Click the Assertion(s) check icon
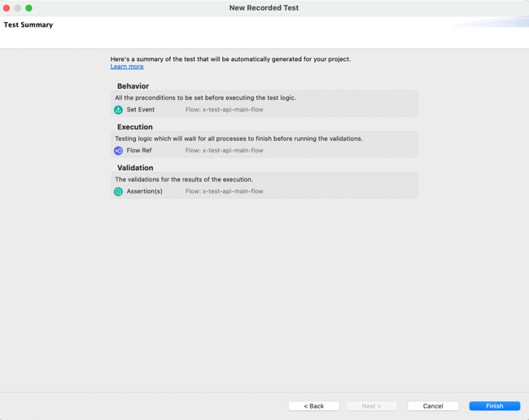The image size is (529, 420). click(118, 191)
